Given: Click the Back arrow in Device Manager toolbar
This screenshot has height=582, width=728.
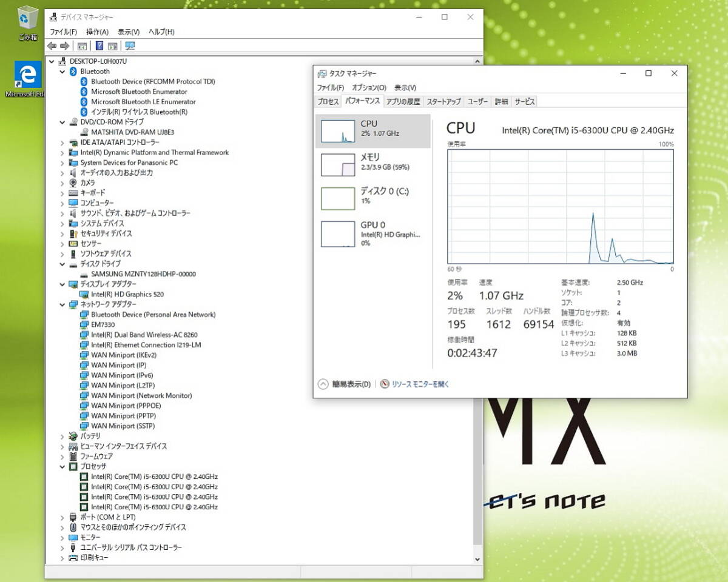Looking at the screenshot, I should click(52, 46).
